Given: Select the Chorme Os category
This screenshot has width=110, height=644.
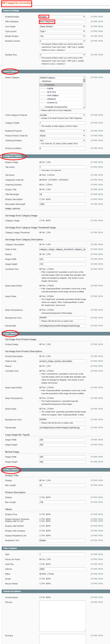Looking at the screenshot, I should coord(61,103).
